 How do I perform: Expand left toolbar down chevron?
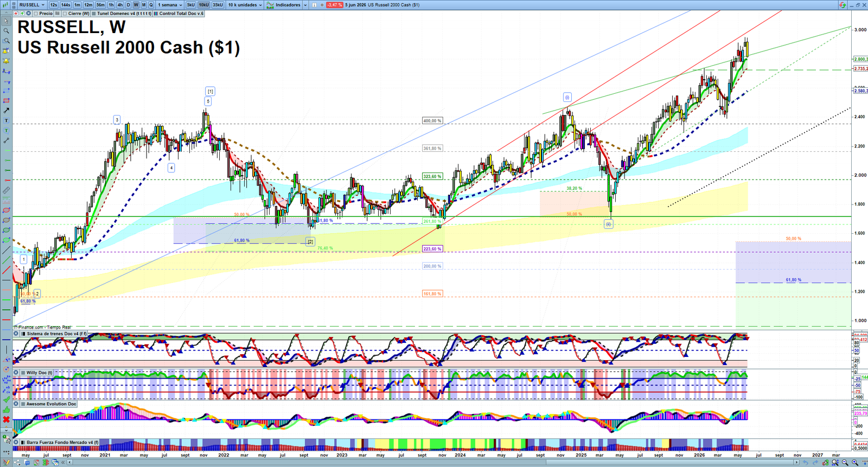tap(6, 430)
